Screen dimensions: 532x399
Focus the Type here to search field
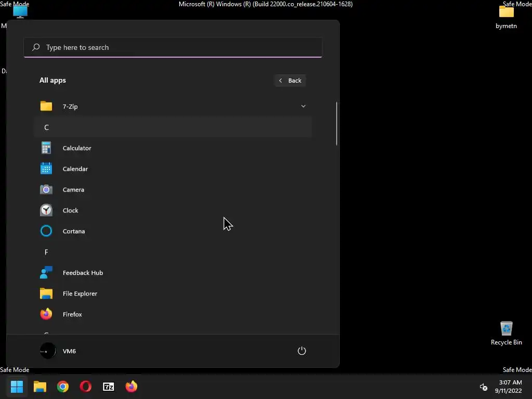coord(172,47)
